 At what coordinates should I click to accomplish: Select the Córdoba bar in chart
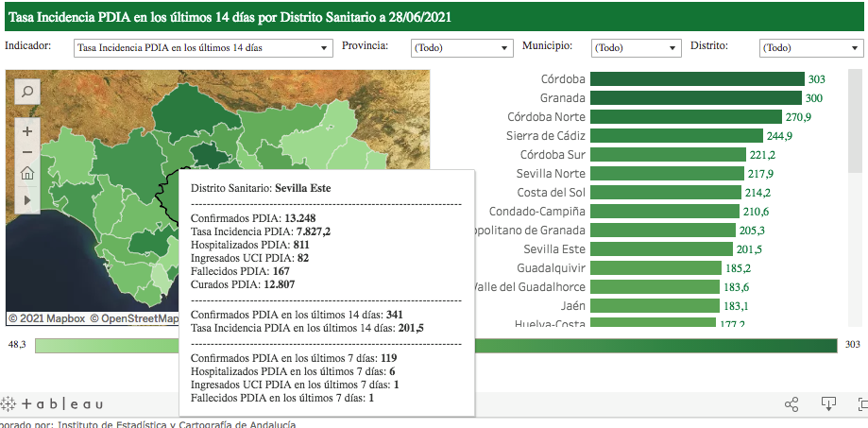[696, 79]
